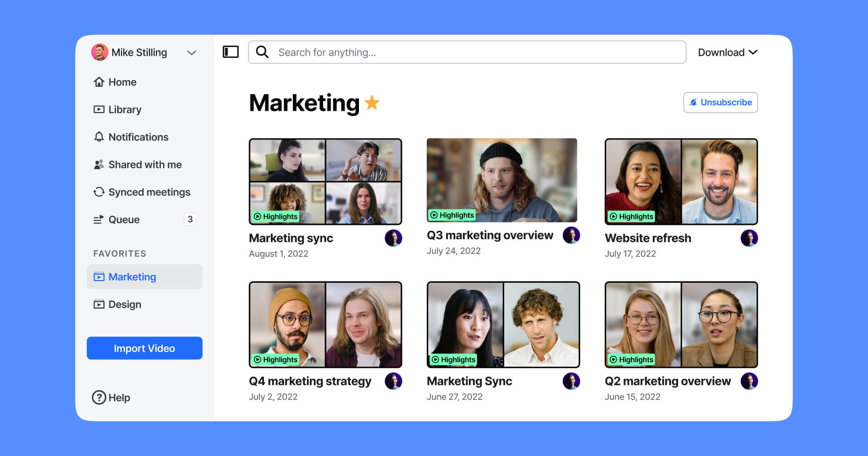Screen dimensions: 868x456
Task: Click owner avatar beside Marketing sync title
Action: click(x=393, y=238)
